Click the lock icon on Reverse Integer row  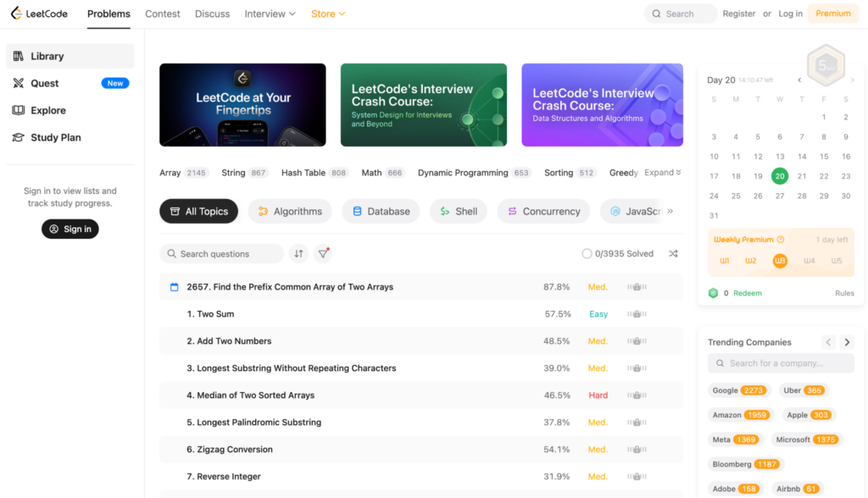[637, 477]
